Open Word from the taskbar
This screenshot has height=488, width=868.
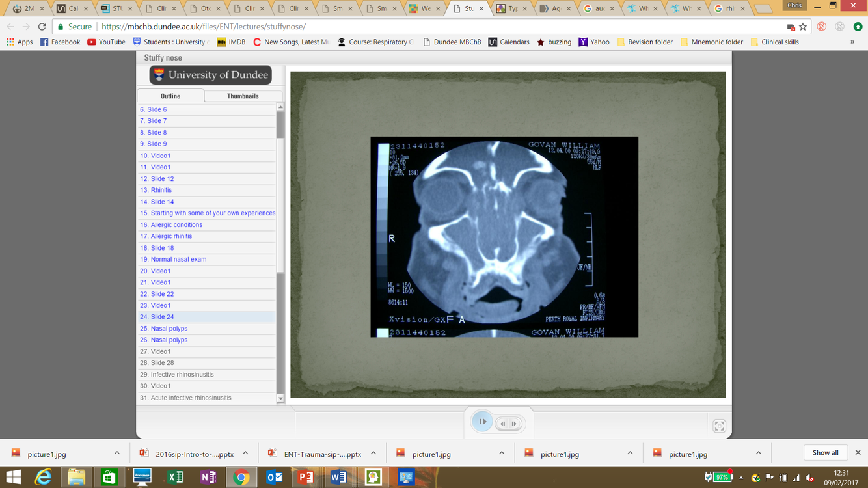[x=339, y=478]
